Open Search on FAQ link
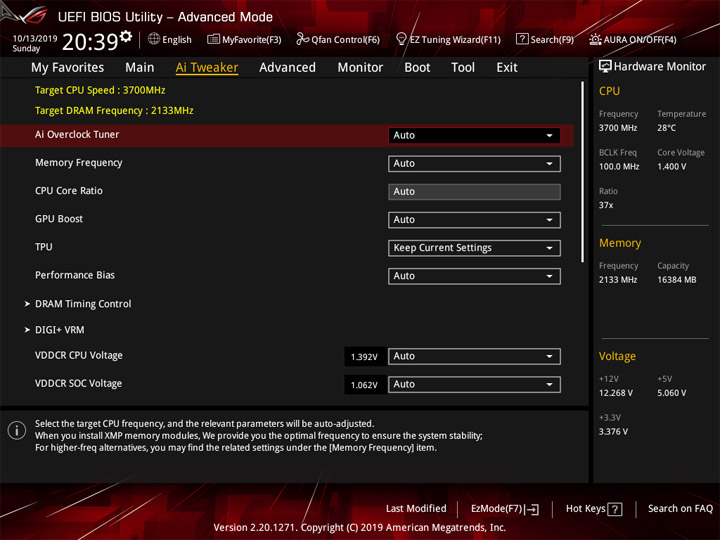 (680, 509)
